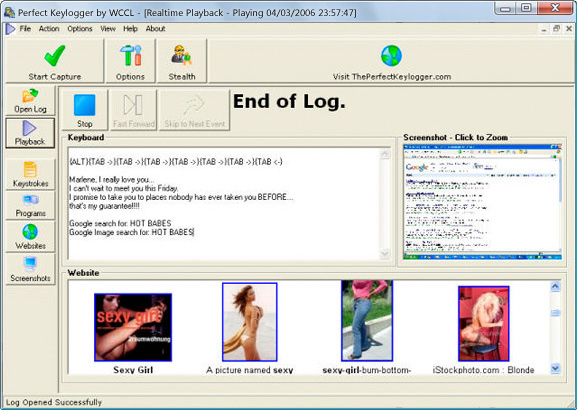
Task: Select the Playback sidebar button
Action: pyautogui.click(x=30, y=133)
